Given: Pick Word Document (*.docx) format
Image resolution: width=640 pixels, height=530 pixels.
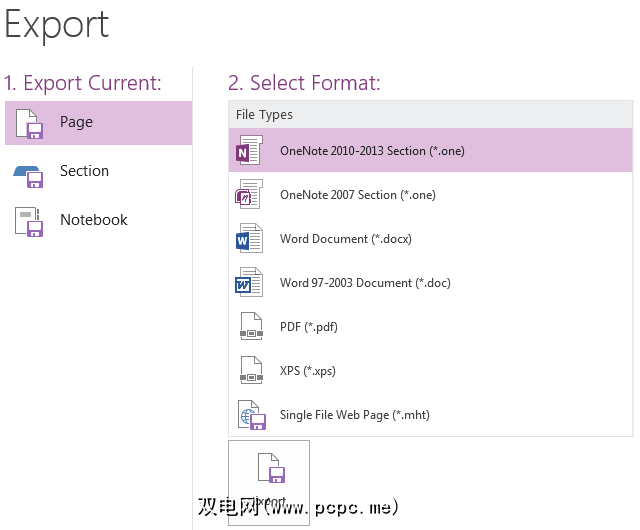Looking at the screenshot, I should pyautogui.click(x=345, y=239).
